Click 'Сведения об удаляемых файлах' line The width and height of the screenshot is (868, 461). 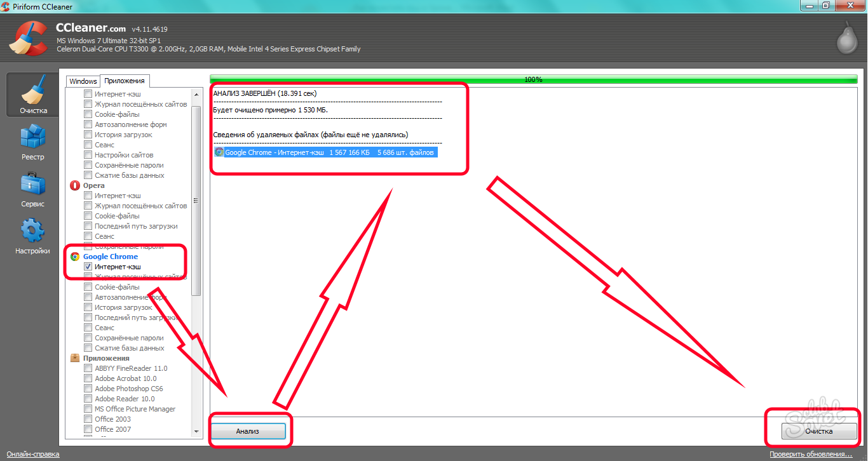pos(311,135)
